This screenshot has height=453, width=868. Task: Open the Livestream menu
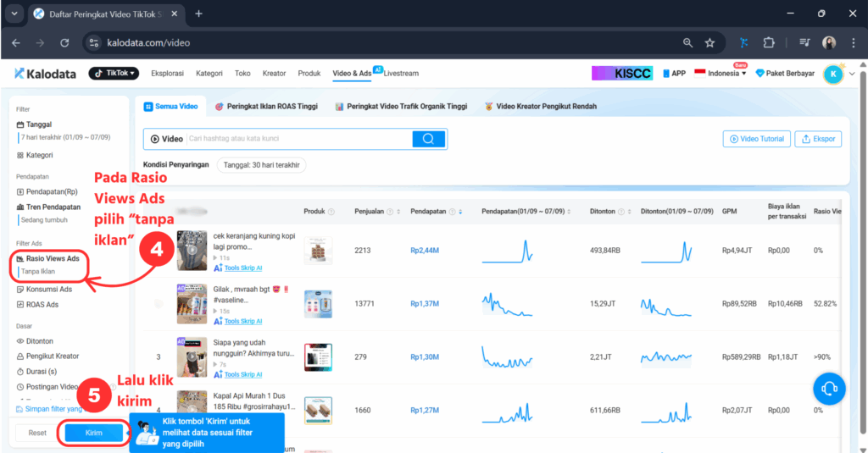click(401, 73)
